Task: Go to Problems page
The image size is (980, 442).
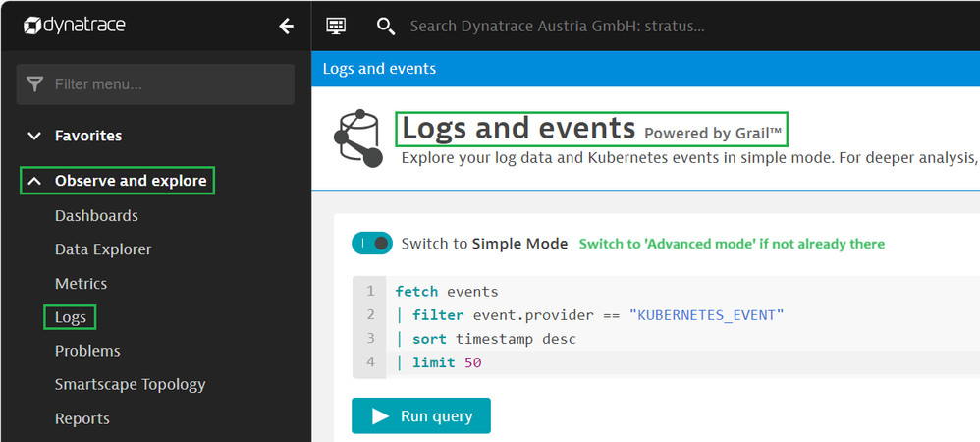Action: [x=87, y=351]
